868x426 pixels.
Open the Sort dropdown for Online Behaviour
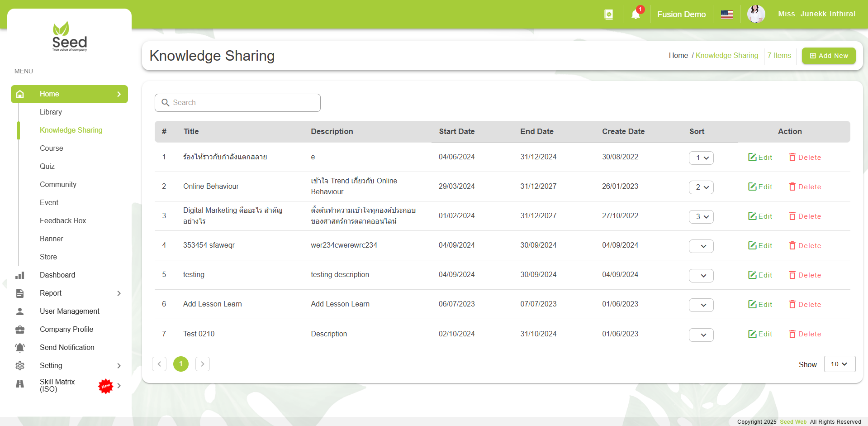tap(701, 187)
